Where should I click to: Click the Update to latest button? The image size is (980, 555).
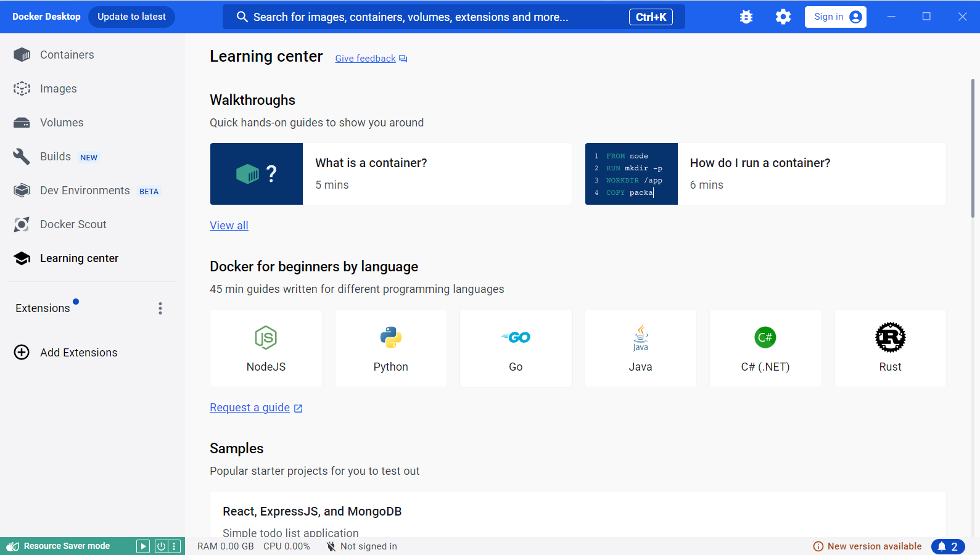click(131, 17)
